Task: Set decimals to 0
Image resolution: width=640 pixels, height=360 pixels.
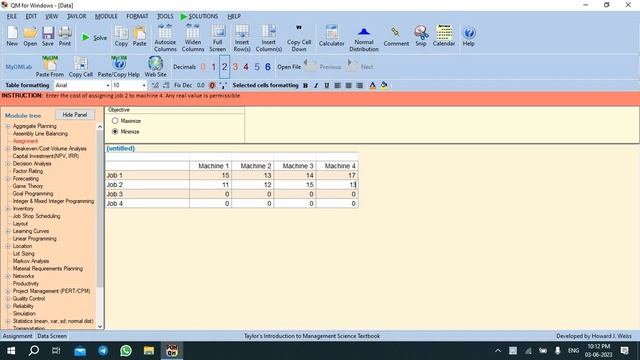Action: (x=203, y=67)
